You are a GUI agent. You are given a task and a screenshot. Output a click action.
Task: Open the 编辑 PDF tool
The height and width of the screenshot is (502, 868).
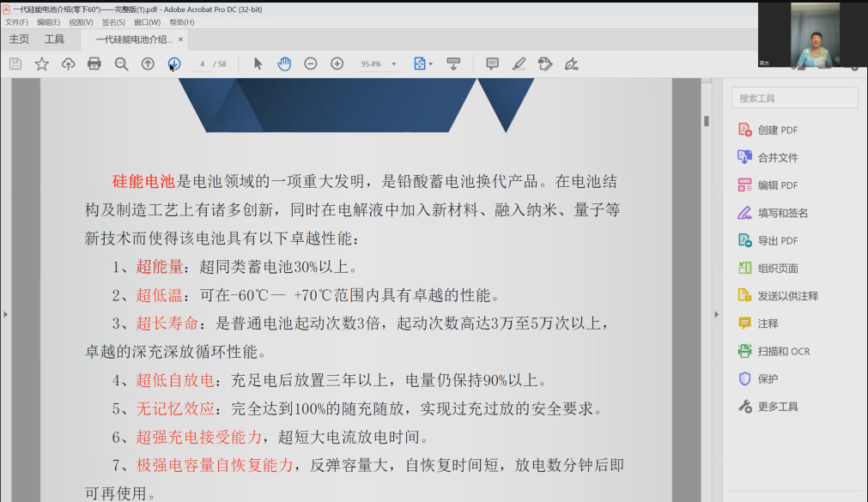coord(777,185)
